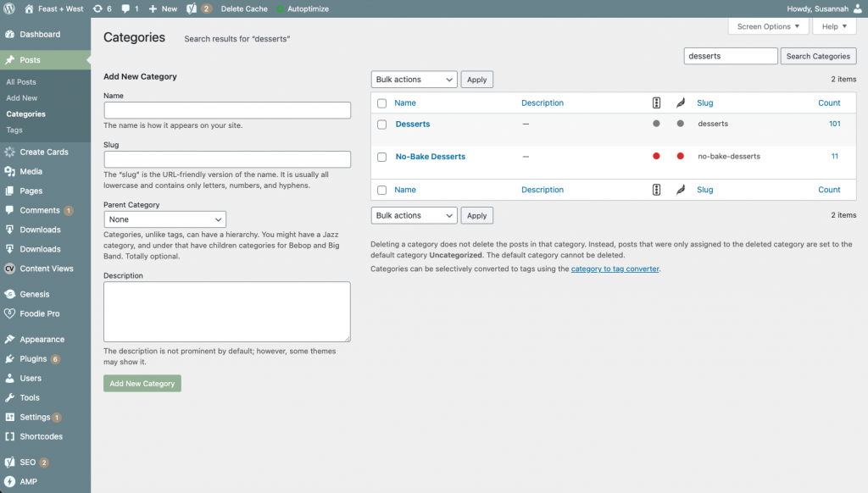This screenshot has width=868, height=493.
Task: Click the Feast + West site home icon
Action: 31,8
